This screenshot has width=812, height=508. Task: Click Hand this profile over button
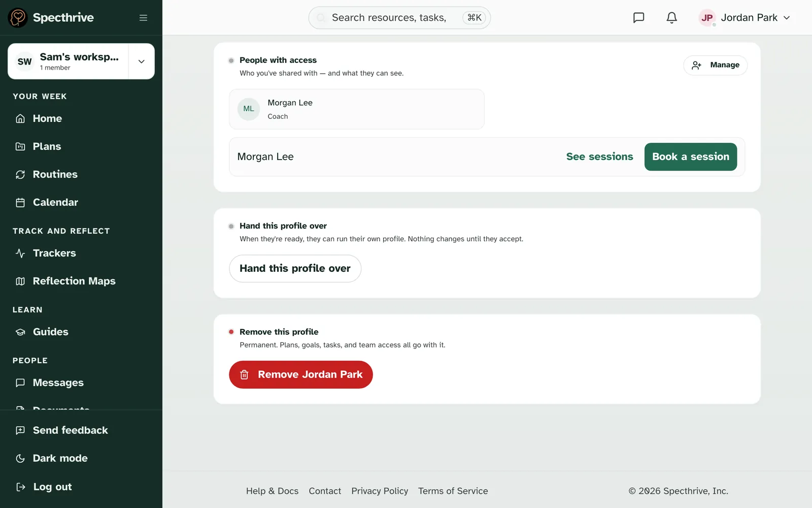pyautogui.click(x=295, y=268)
